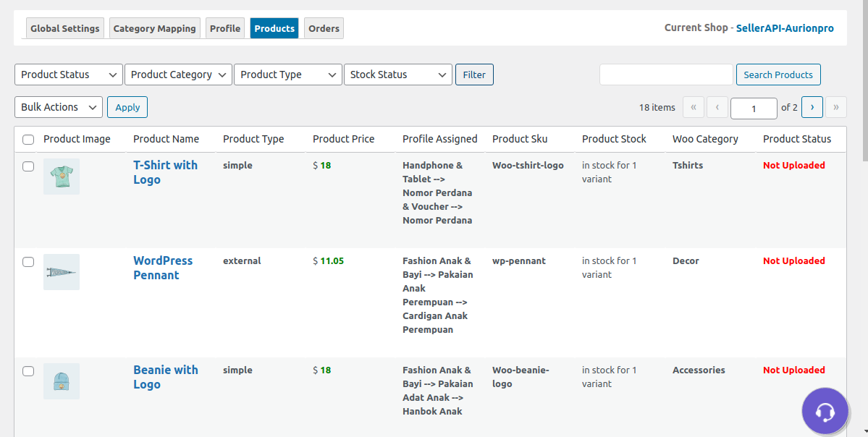Go to the previous page of products
The image size is (868, 437).
click(717, 107)
